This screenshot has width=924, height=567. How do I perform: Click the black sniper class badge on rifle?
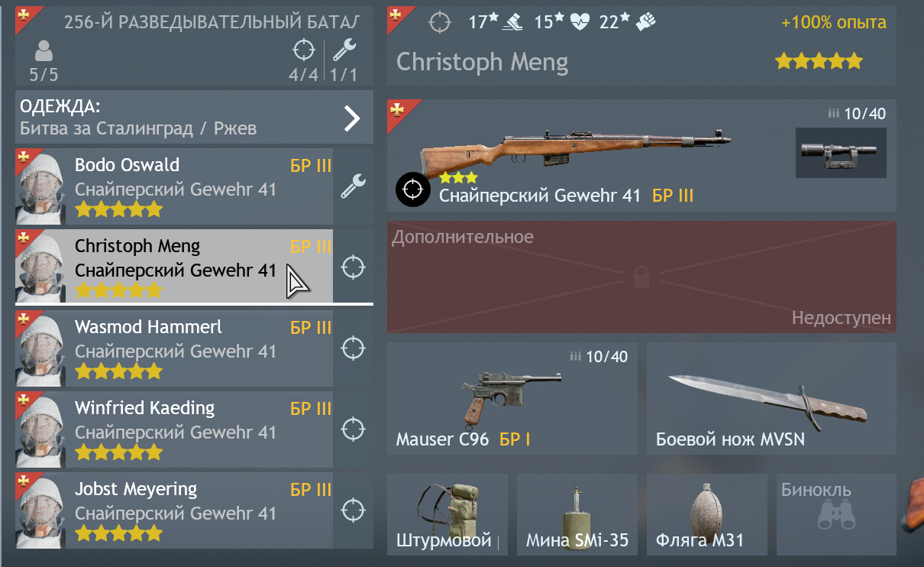coord(412,189)
